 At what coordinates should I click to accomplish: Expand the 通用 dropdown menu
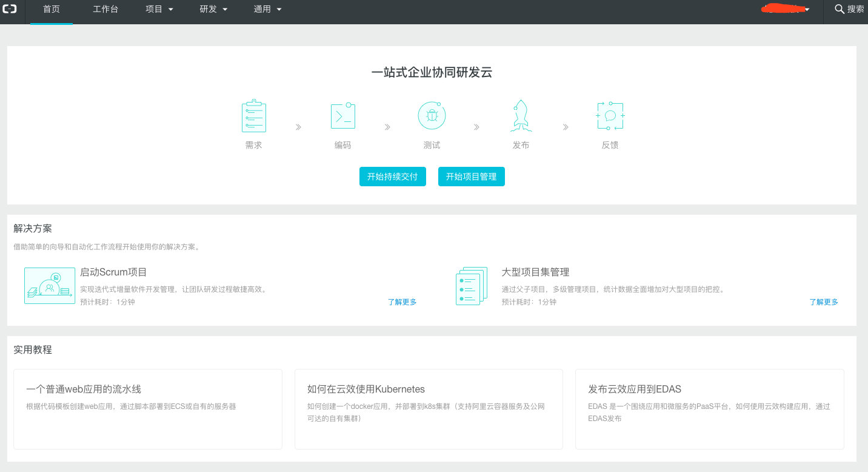[267, 9]
